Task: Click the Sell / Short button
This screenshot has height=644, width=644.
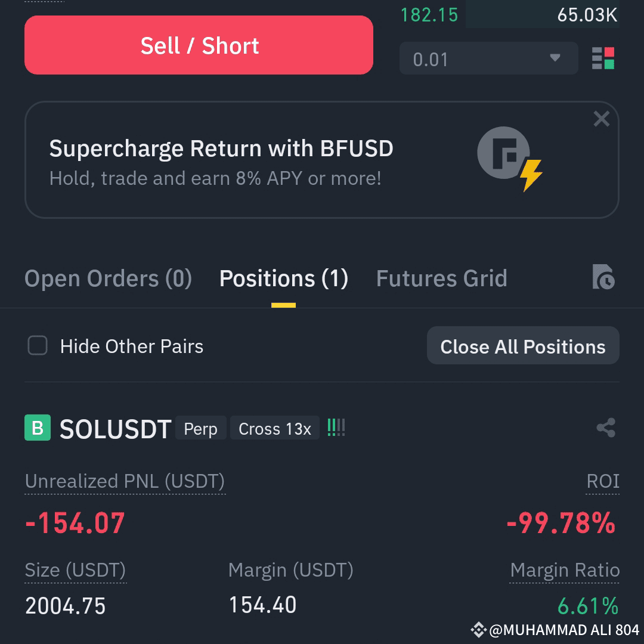Action: point(199,45)
